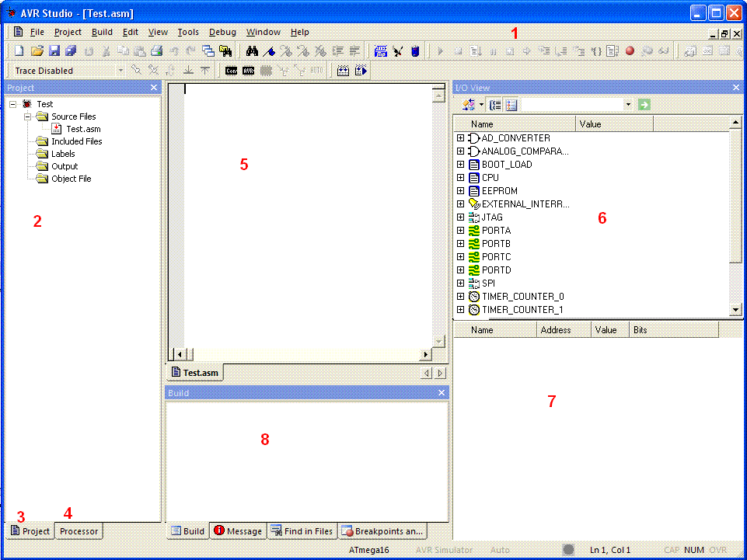Expand TIMER_COUNTER_0 in I/O View
This screenshot has width=747, height=560.
coord(460,296)
